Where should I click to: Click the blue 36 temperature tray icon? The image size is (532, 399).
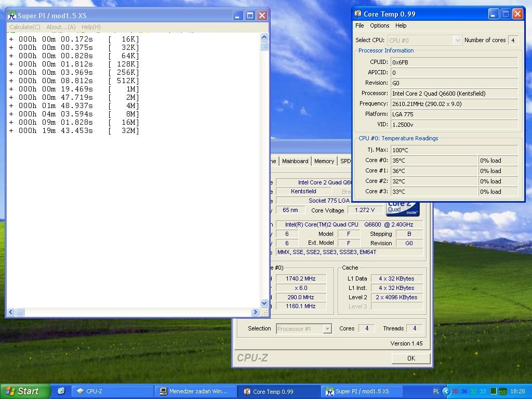(x=464, y=391)
